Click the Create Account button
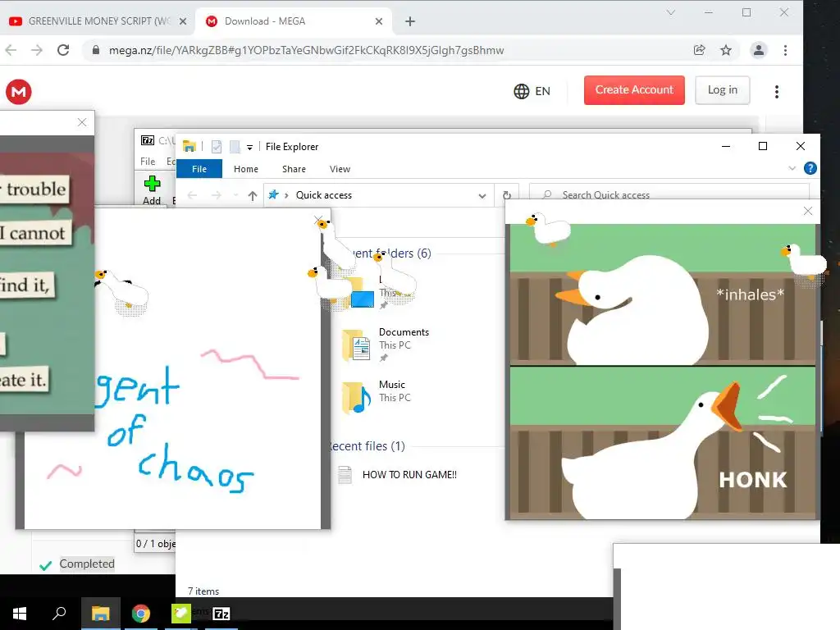 [x=634, y=90]
